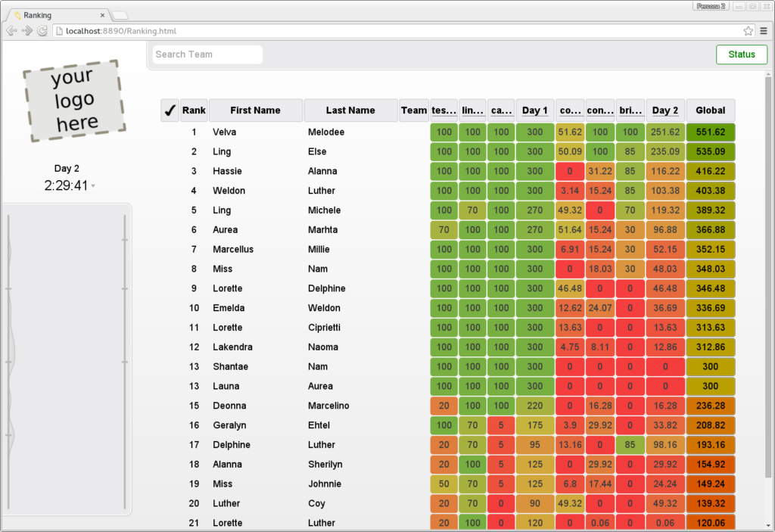Click the Rank column header
775x532 pixels.
[x=194, y=110]
